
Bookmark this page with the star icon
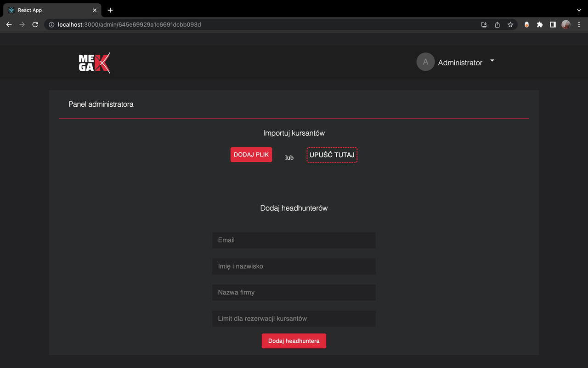click(x=510, y=24)
